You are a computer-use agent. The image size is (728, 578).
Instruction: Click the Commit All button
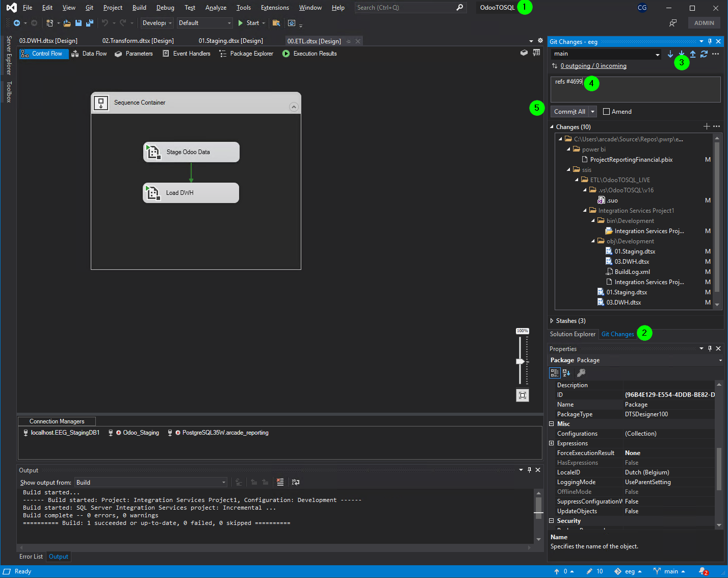pyautogui.click(x=569, y=112)
